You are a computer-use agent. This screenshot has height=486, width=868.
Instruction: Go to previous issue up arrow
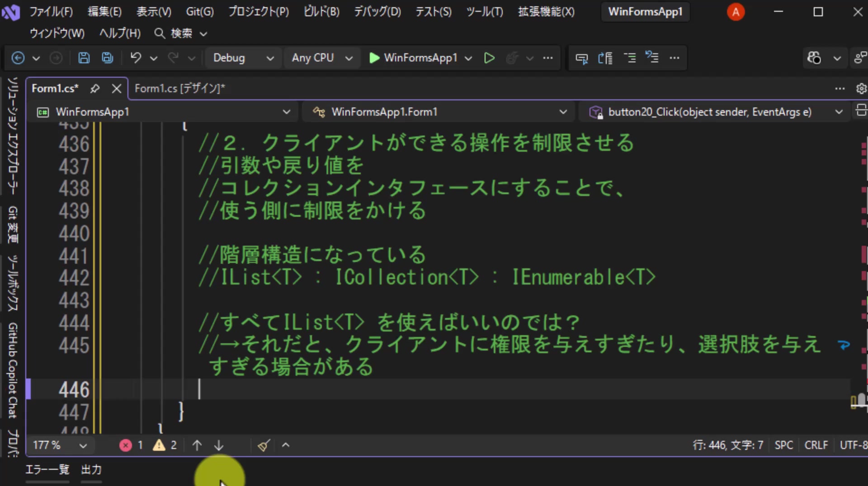[197, 445]
